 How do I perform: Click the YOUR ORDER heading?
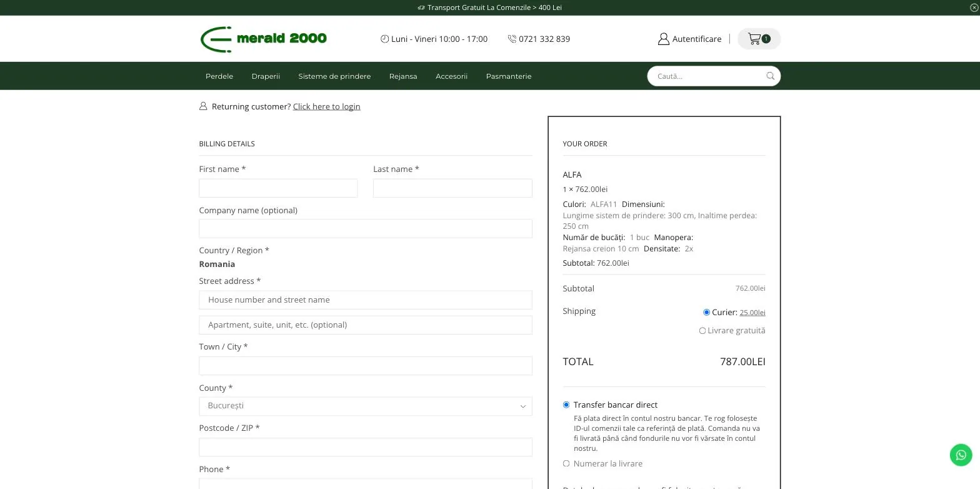point(585,144)
